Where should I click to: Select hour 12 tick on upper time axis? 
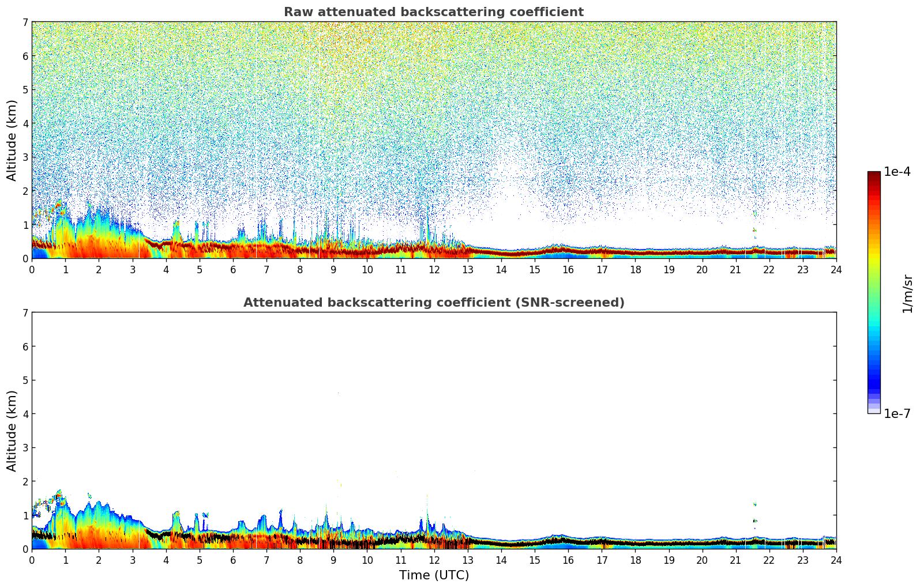point(434,269)
